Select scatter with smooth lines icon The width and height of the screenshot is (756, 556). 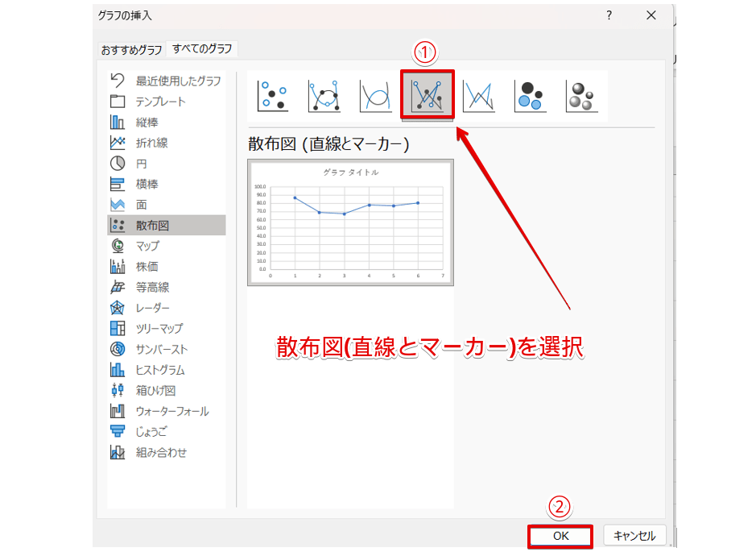(x=375, y=96)
